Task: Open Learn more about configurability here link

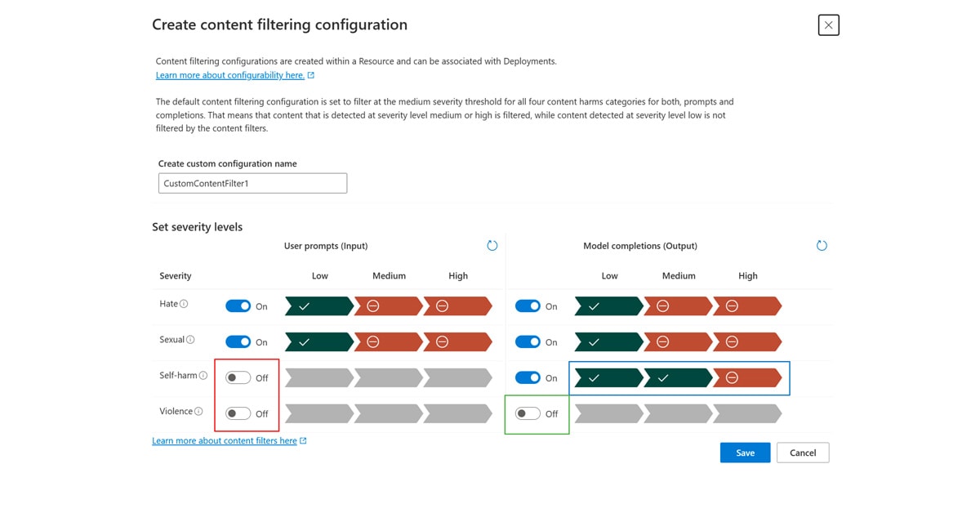Action: click(x=230, y=75)
